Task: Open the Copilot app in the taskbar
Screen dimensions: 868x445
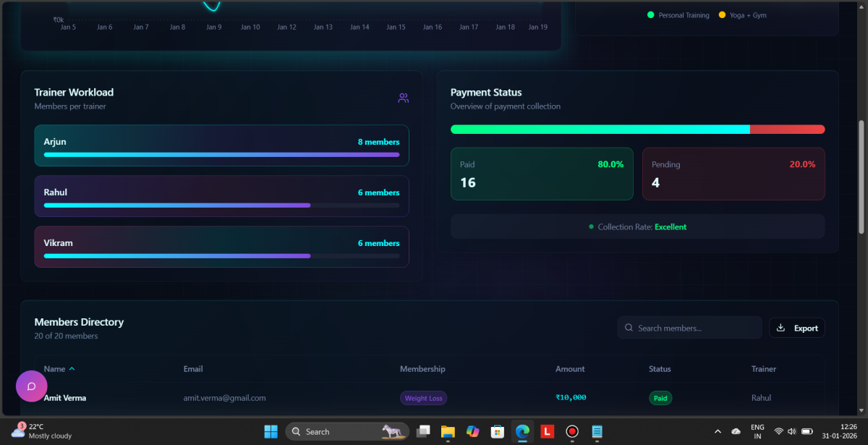Action: click(x=472, y=432)
